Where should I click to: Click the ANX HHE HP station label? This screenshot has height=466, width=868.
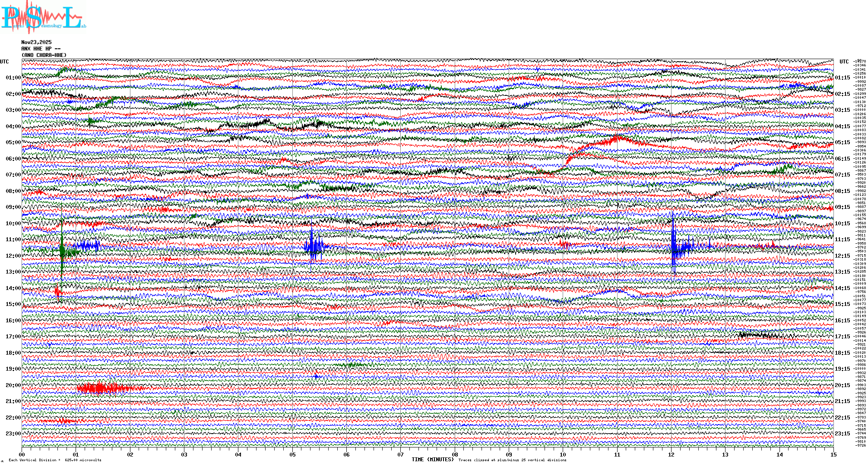tap(41, 49)
